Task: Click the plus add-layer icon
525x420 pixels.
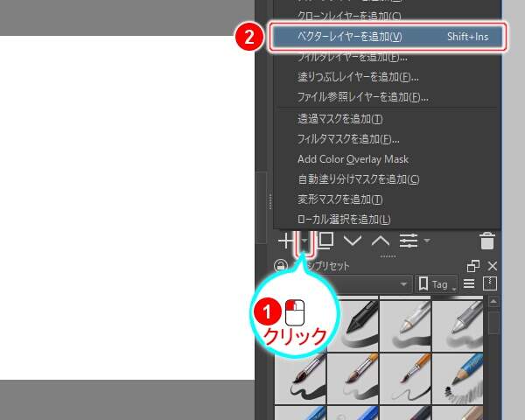Action: coord(286,241)
